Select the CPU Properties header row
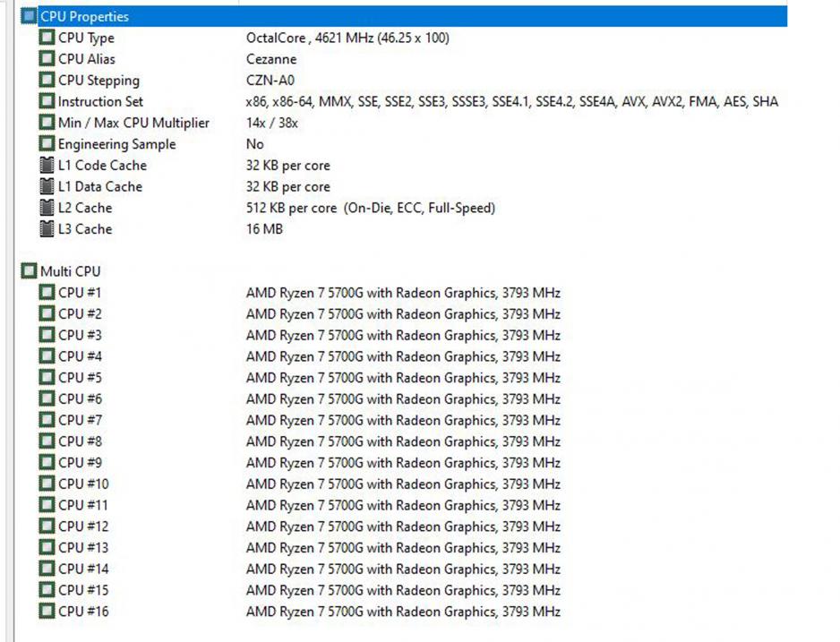Image resolution: width=840 pixels, height=642 pixels. pos(84,16)
